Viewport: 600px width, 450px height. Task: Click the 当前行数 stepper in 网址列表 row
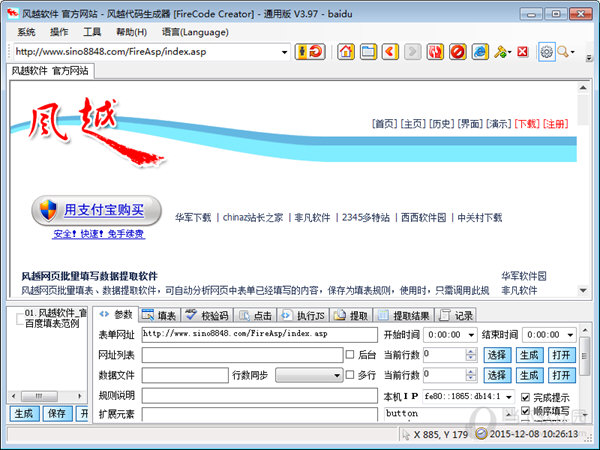471,355
